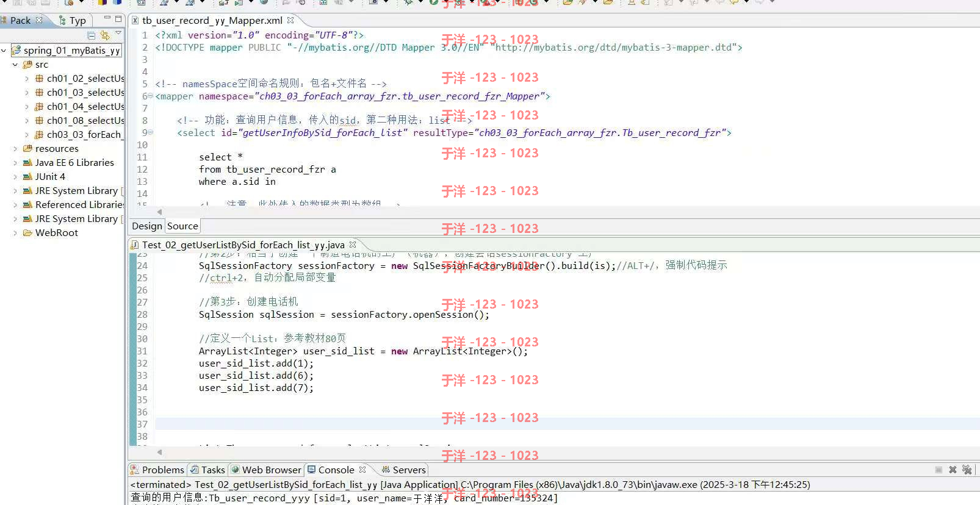The image size is (980, 505).
Task: Close the tb_user_record_yy_Mapper.xml editor tab
Action: click(x=290, y=20)
